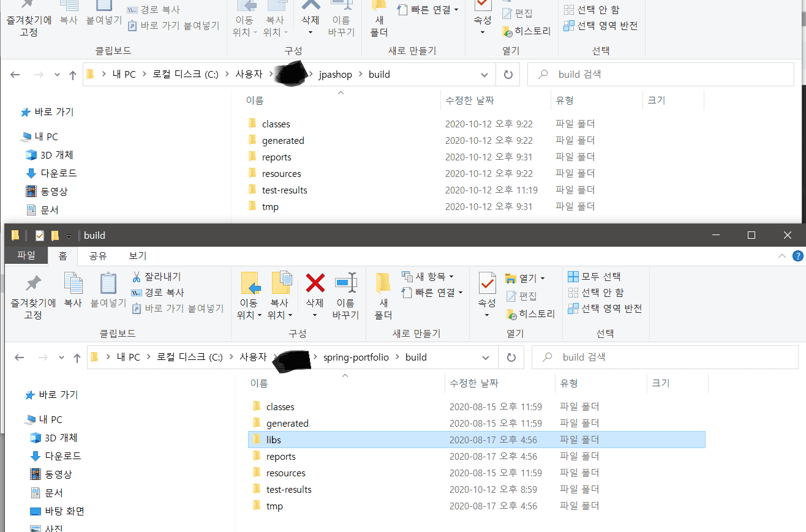Open the libs folder in spring-portfolio build
Screen dimensions: 806x532
pyautogui.click(x=273, y=439)
